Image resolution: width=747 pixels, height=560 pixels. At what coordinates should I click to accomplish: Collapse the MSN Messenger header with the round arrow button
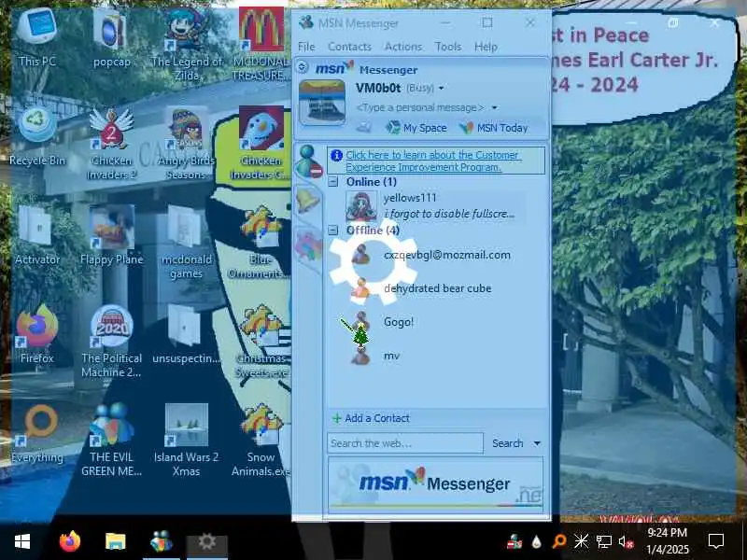[302, 67]
